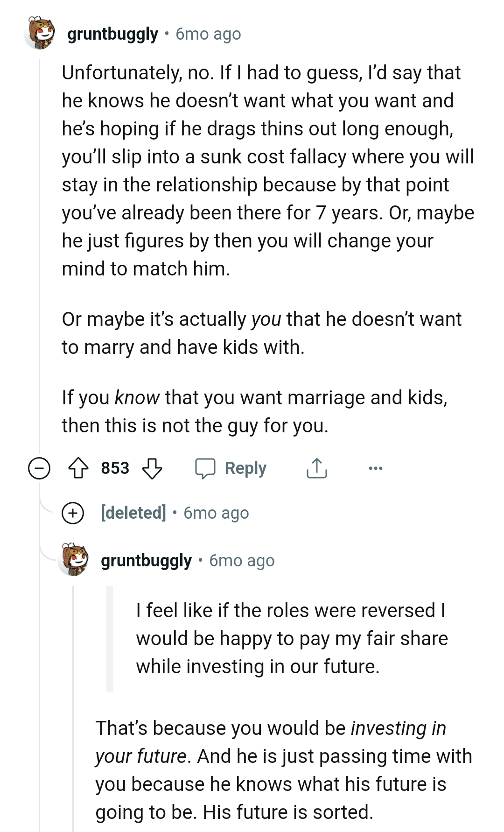504x832 pixels.
Task: Click the 6mo ago timestamp
Action: tap(207, 34)
